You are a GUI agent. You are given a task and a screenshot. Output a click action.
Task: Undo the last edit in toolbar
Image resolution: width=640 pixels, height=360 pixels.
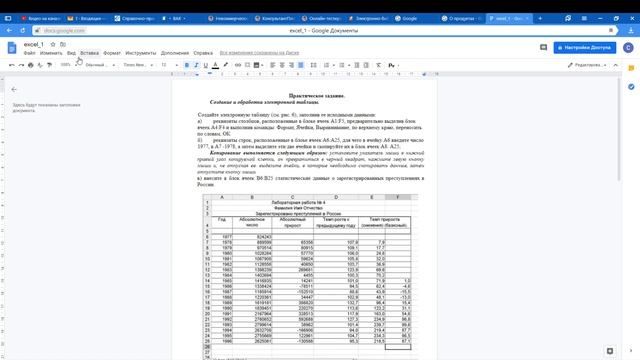11,65
